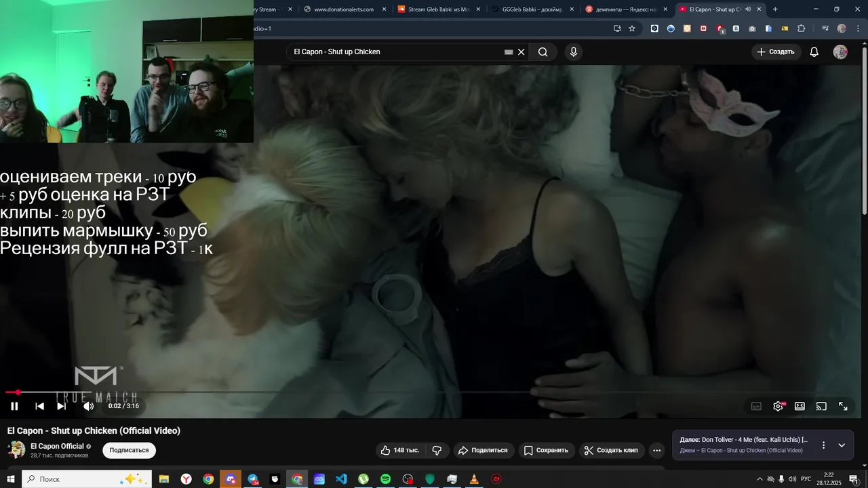This screenshot has height=488, width=868.
Task: Open Chrome media control button
Action: point(825,28)
